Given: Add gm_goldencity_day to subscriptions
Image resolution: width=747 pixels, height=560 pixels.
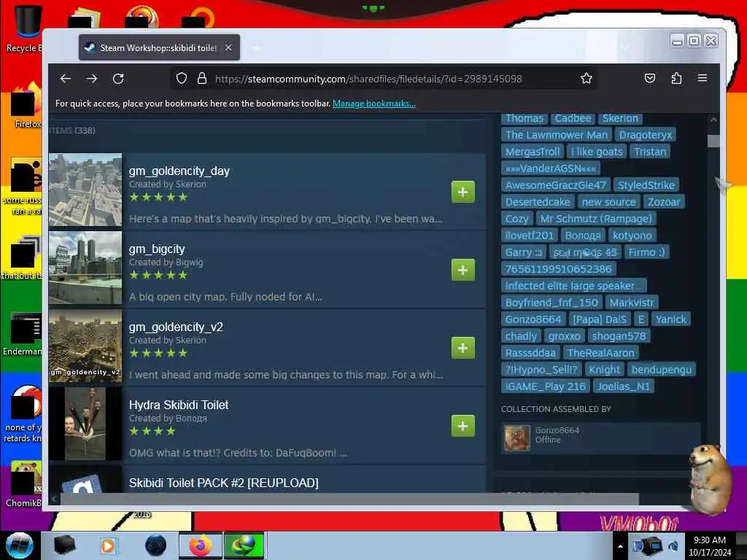Looking at the screenshot, I should [463, 192].
